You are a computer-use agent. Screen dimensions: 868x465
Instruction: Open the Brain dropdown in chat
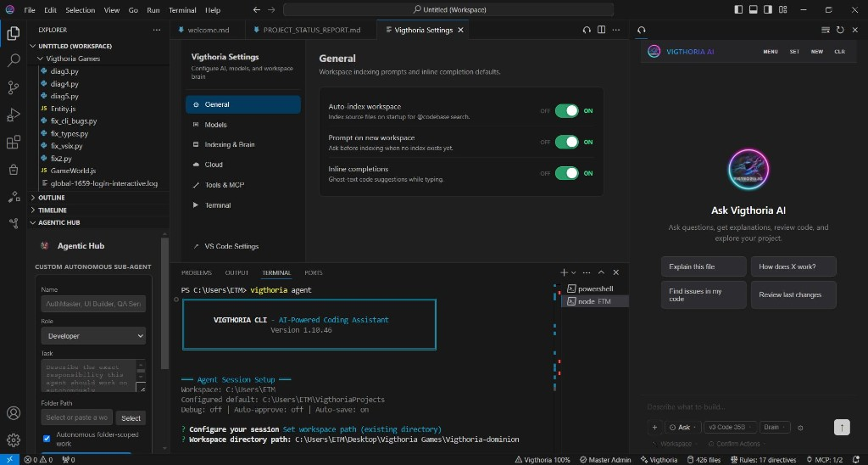pyautogui.click(x=775, y=428)
